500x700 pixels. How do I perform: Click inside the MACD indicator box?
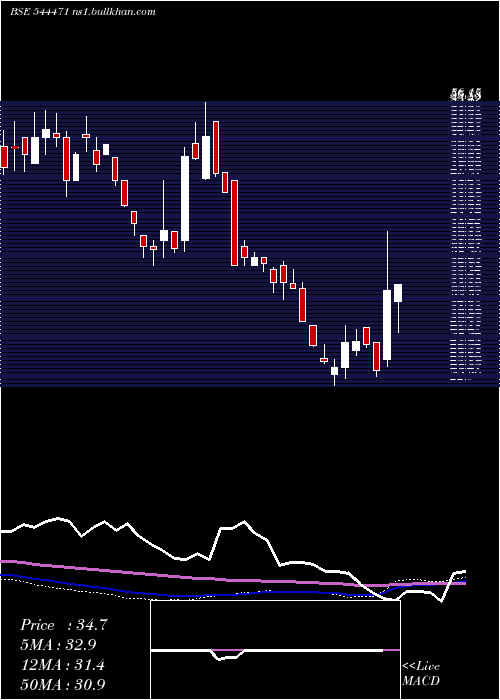275,650
